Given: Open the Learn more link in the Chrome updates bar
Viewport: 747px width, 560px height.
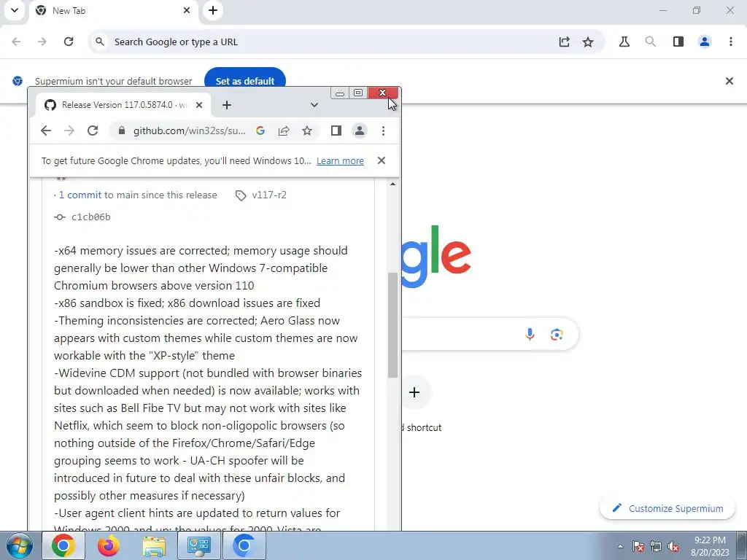Looking at the screenshot, I should pos(340,161).
